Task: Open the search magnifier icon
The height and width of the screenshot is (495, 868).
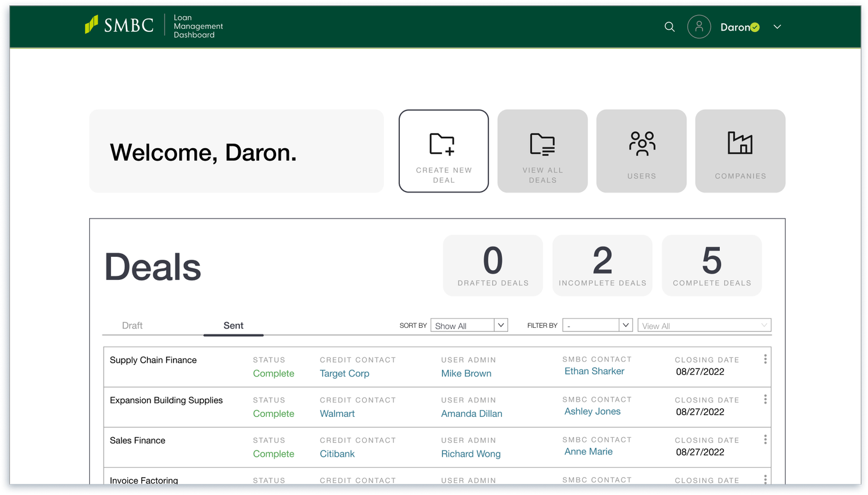Action: coord(670,27)
